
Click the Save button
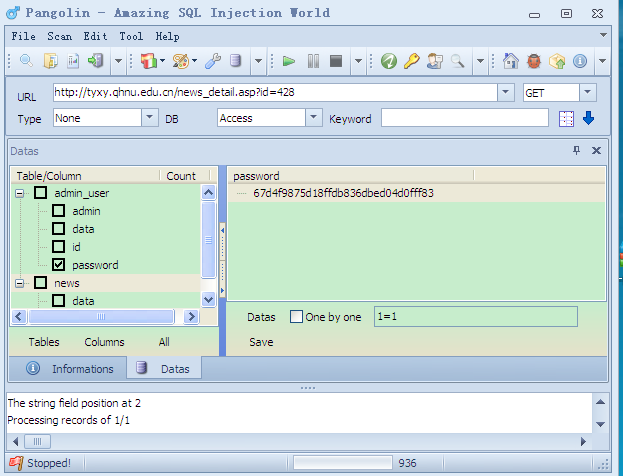(261, 342)
